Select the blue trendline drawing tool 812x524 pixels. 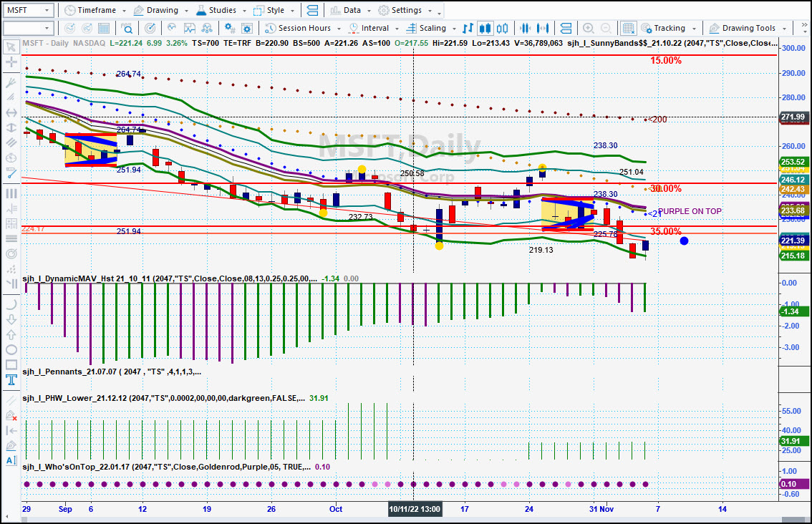coord(11,173)
